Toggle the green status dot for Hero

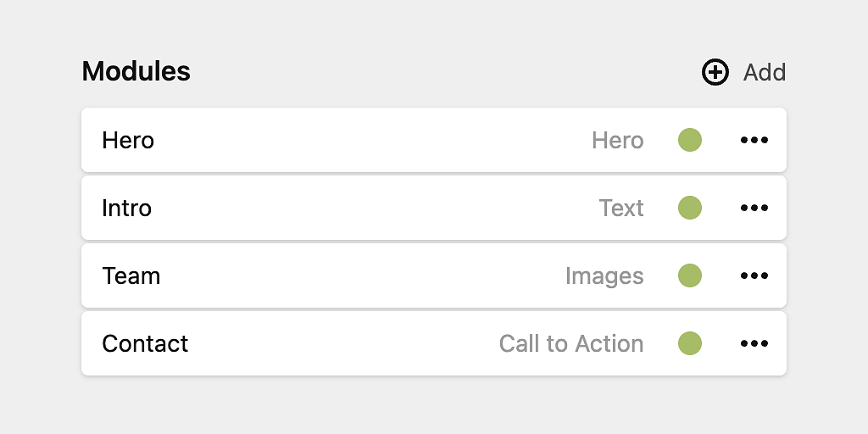pyautogui.click(x=690, y=140)
